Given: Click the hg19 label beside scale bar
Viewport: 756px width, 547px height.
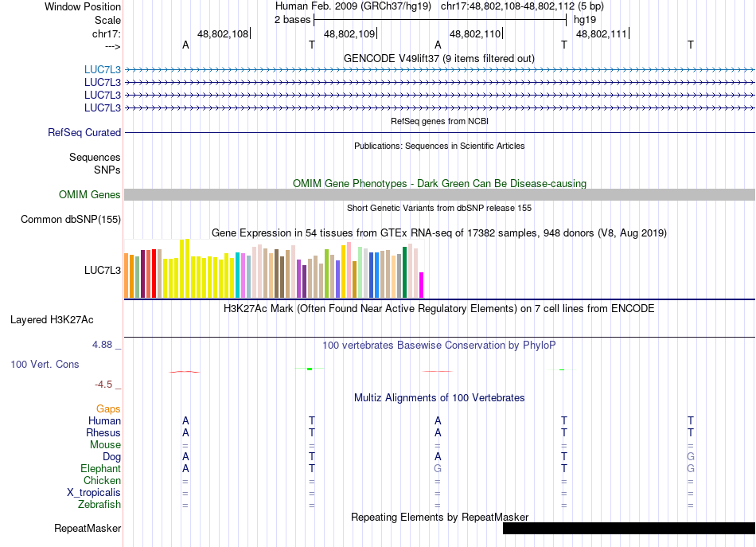Looking at the screenshot, I should 585,20.
